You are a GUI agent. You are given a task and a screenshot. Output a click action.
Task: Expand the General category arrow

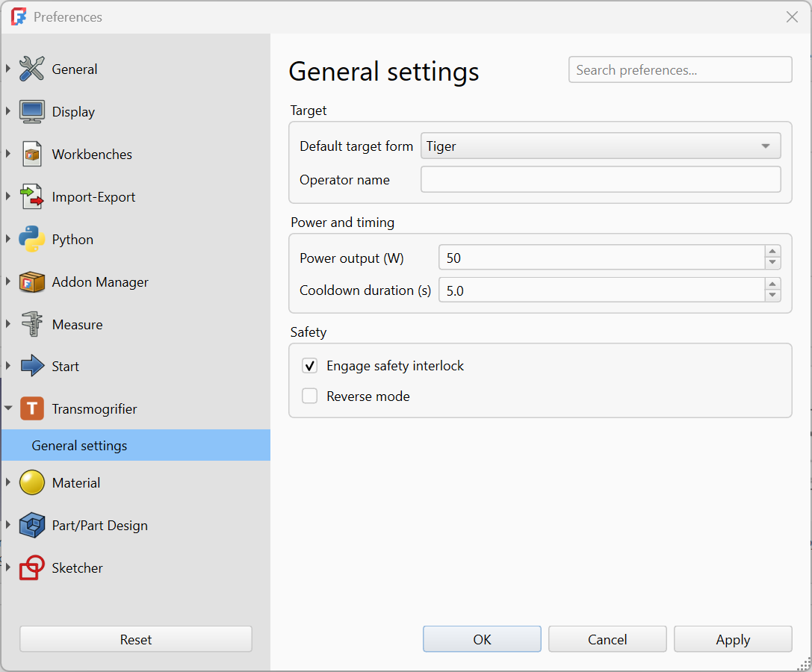7,69
